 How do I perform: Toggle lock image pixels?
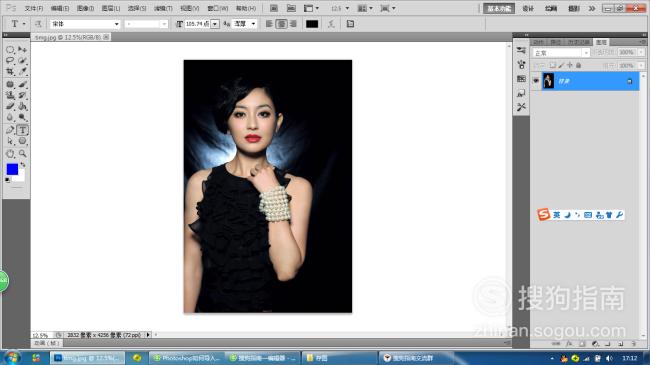coord(561,66)
